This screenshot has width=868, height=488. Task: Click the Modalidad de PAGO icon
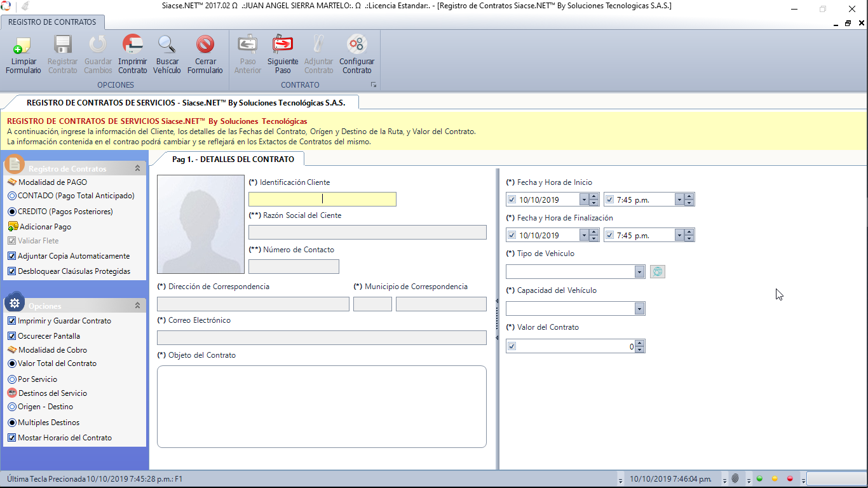(12, 182)
